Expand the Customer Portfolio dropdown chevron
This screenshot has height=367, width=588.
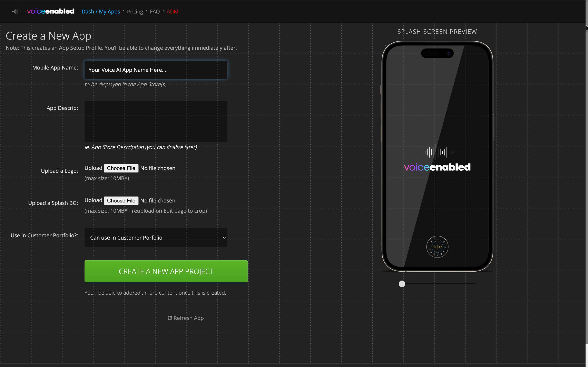pyautogui.click(x=224, y=237)
